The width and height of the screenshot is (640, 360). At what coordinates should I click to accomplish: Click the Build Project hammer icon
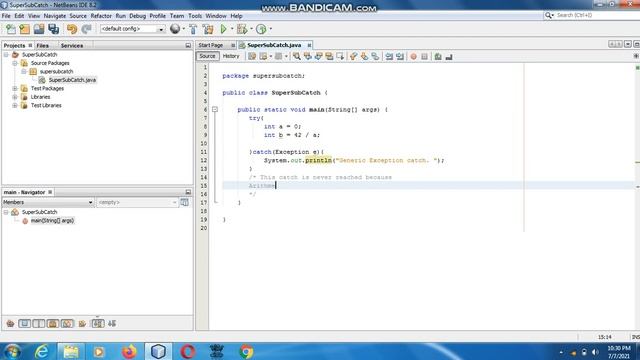click(x=193, y=29)
